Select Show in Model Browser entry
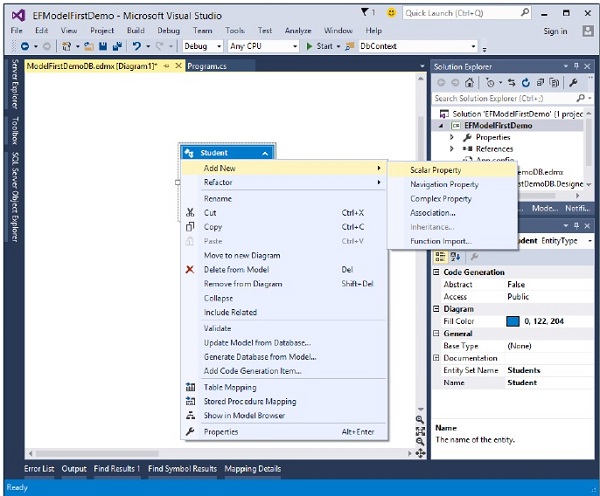 [x=244, y=416]
